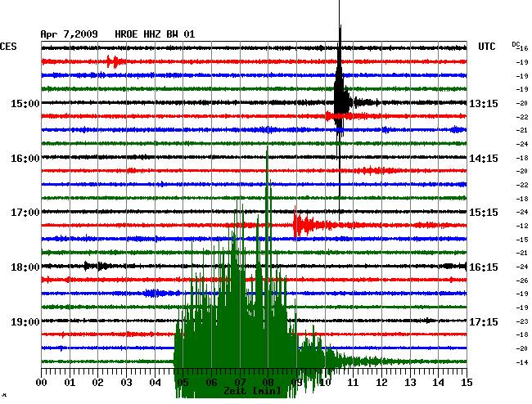Select DC value "-20" beside 13:15
532x404 pixels.
point(522,103)
